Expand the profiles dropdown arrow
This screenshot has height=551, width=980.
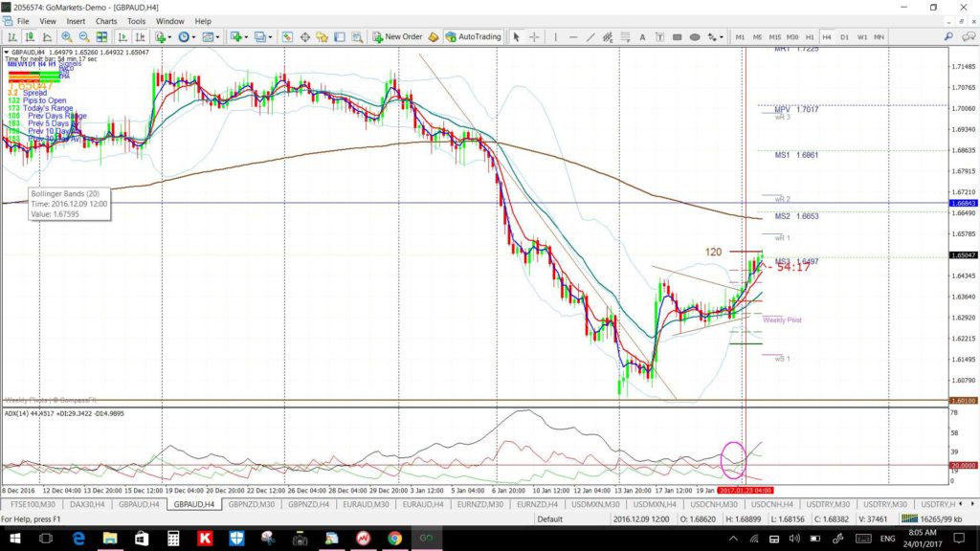point(270,37)
